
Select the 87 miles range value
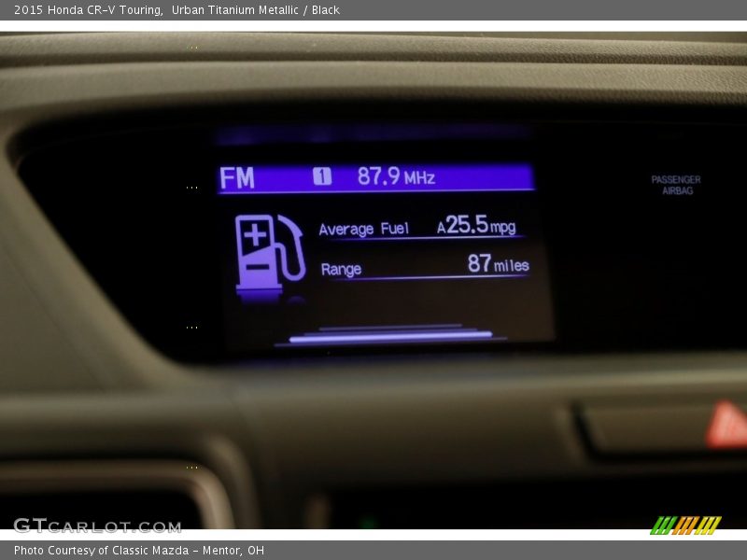click(x=495, y=266)
